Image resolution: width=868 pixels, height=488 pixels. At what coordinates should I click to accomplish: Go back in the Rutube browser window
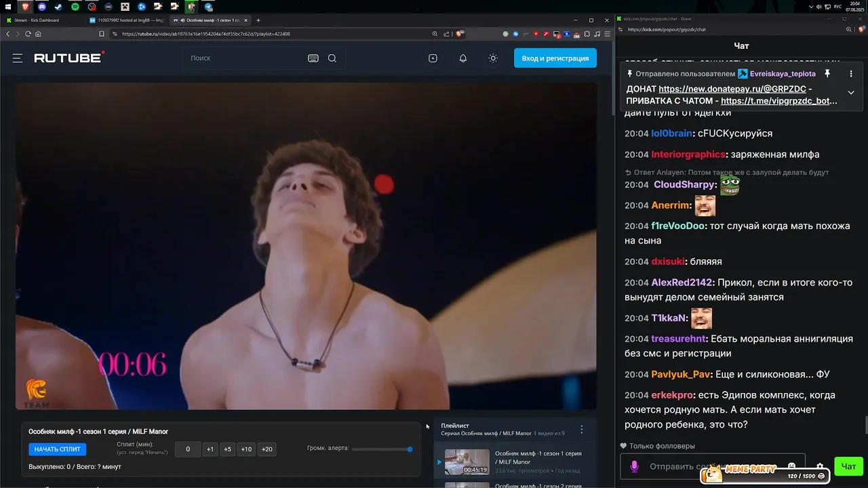pyautogui.click(x=8, y=34)
